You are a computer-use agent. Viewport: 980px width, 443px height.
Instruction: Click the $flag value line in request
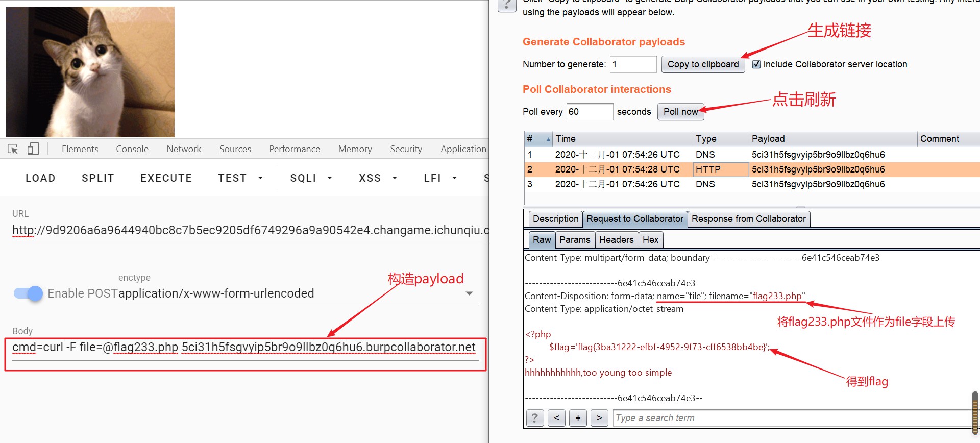(x=659, y=347)
